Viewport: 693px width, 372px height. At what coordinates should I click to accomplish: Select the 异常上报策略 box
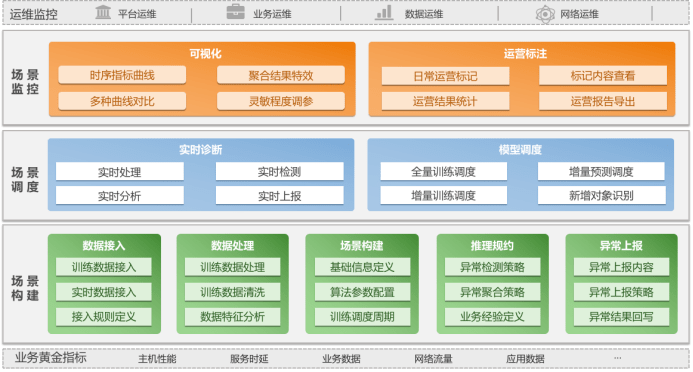tap(621, 292)
